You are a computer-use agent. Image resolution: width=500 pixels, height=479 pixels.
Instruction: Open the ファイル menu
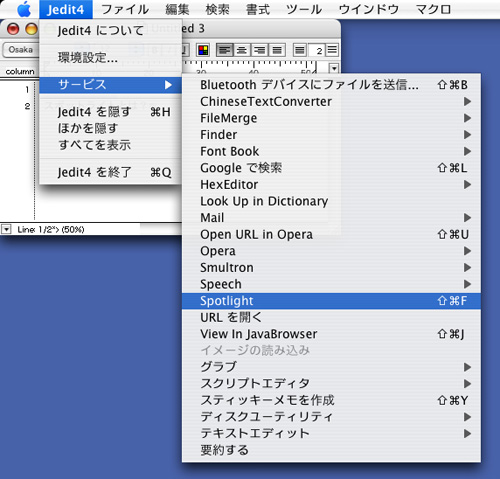tap(125, 9)
